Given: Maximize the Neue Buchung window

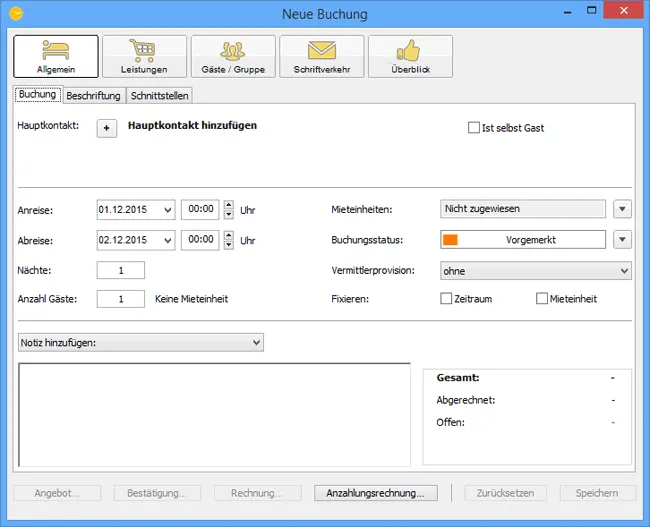Looking at the screenshot, I should (x=592, y=10).
